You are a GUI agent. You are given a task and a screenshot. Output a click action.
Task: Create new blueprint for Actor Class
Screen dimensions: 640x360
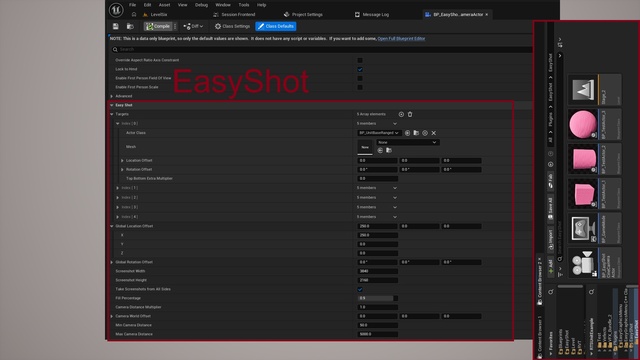click(425, 133)
